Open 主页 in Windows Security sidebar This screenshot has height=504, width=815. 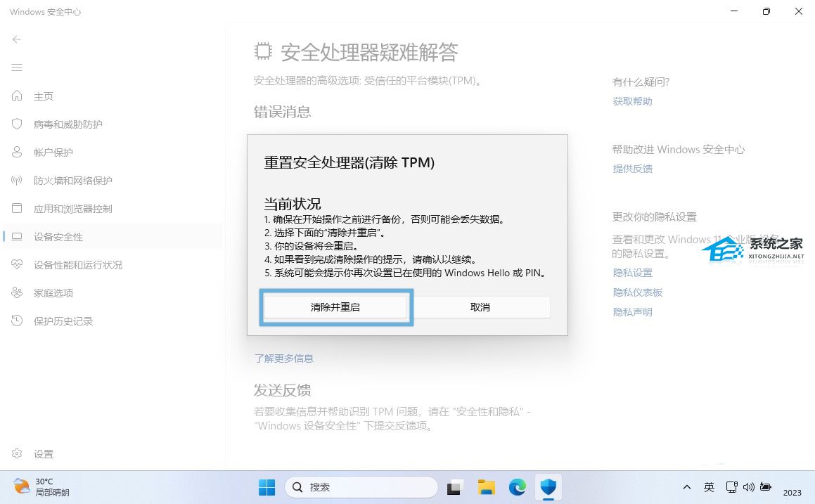pos(44,96)
